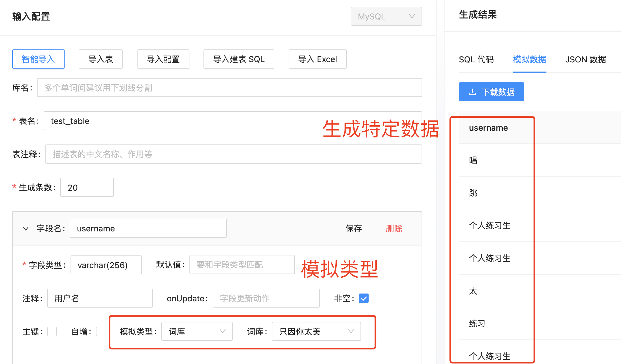Expand the 只因你太美 词库 selector
The image size is (621, 364).
coord(316,331)
